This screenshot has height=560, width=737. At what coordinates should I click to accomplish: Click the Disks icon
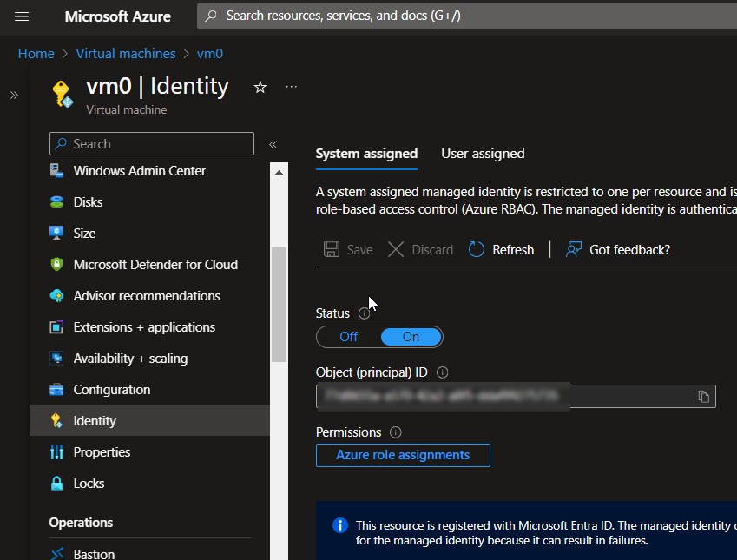coord(57,202)
